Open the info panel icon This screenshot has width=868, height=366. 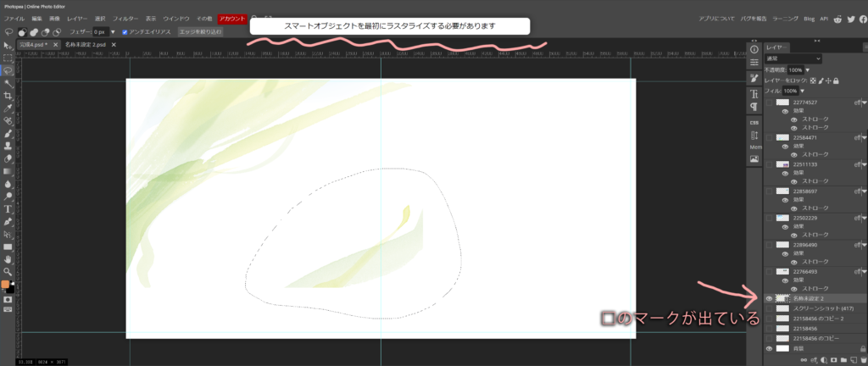tap(754, 49)
